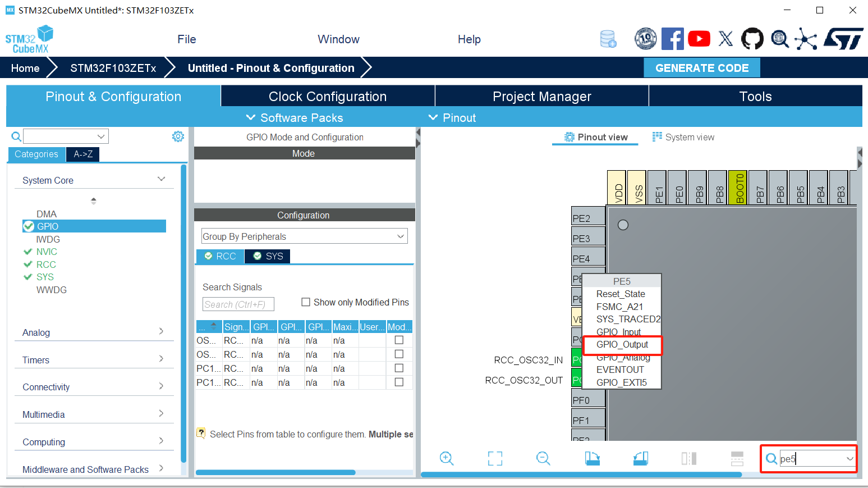Viewport: 868px width, 488px height.
Task: Rotate the chip counter-clockwise icon
Action: coord(640,458)
